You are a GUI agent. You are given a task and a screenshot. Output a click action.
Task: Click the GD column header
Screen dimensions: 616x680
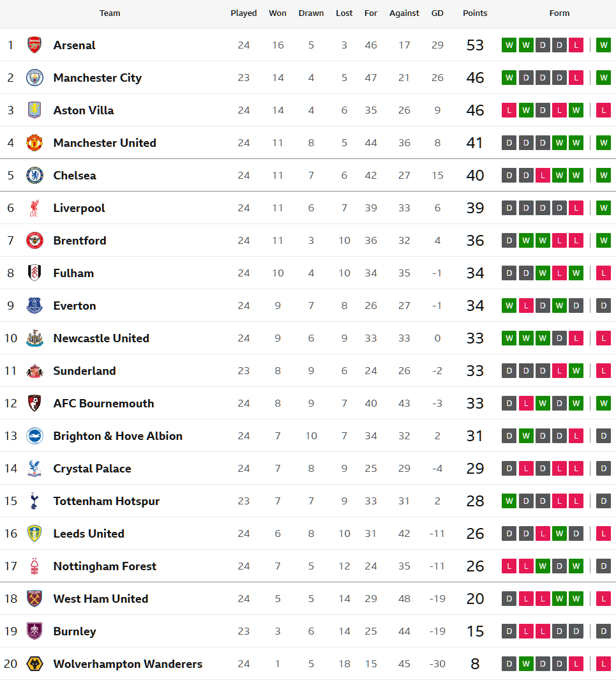(x=437, y=13)
